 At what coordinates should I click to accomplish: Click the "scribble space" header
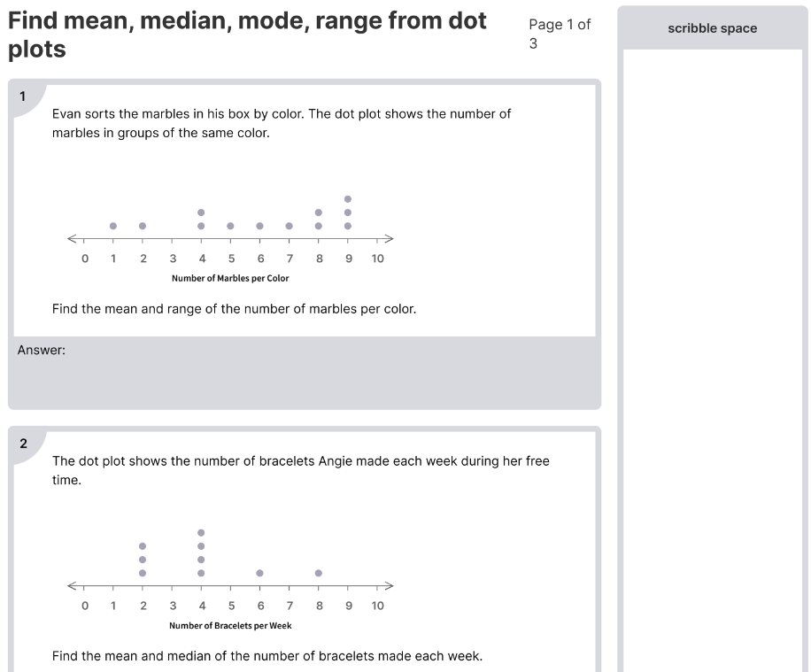712,28
